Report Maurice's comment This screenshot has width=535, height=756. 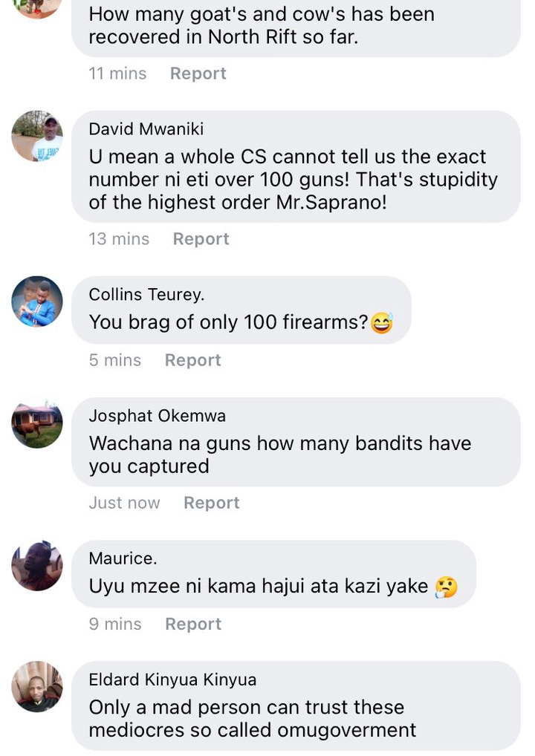[193, 624]
